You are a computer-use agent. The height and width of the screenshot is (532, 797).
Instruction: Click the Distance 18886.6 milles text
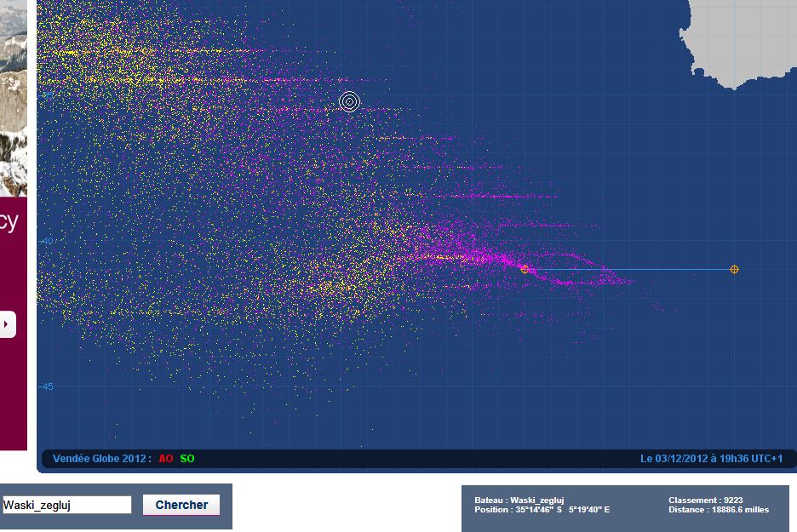[719, 510]
